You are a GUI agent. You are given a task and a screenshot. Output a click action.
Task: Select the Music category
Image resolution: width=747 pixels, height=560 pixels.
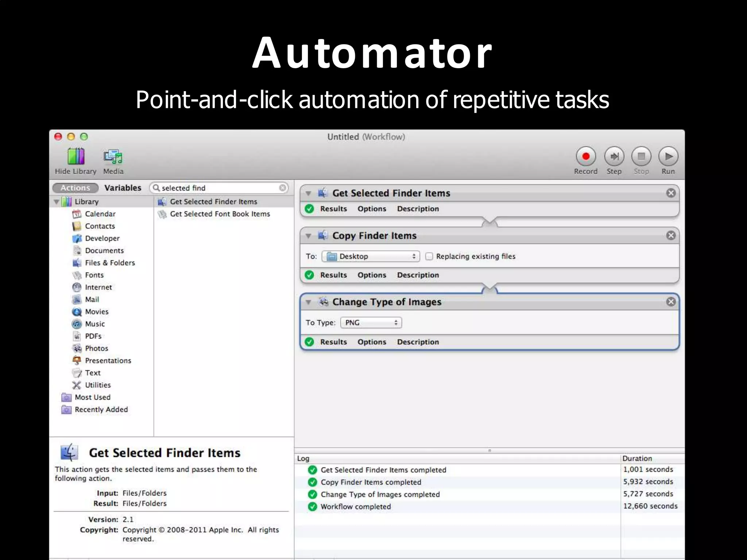88,324
